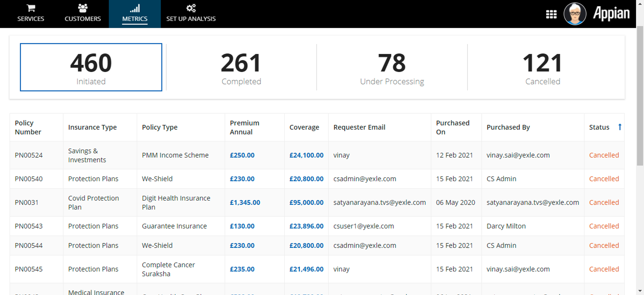This screenshot has width=644, height=295.
Task: Click the Appian logo
Action: tap(611, 13)
